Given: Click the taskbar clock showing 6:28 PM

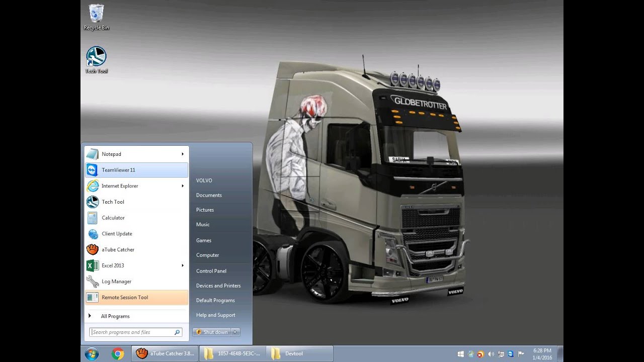Looking at the screenshot, I should click(x=542, y=354).
